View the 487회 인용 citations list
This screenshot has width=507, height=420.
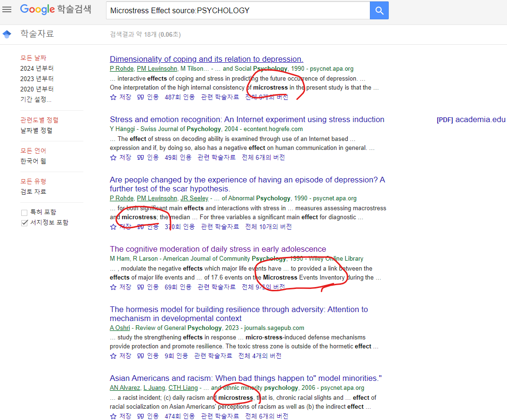point(176,97)
